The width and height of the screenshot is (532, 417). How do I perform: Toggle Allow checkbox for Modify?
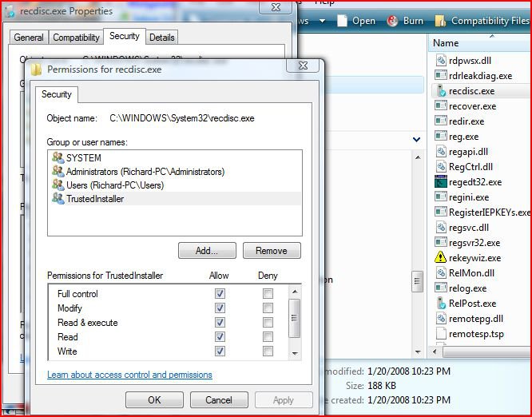tap(220, 308)
